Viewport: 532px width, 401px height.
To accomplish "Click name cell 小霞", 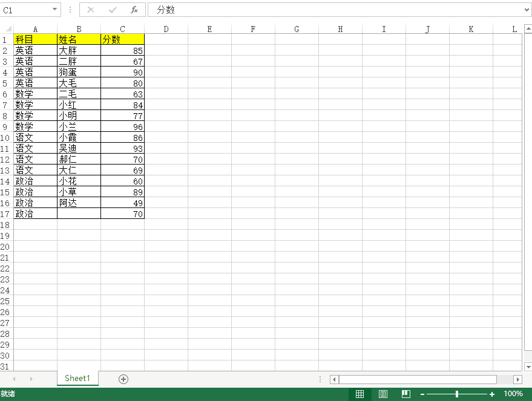I will [x=79, y=137].
